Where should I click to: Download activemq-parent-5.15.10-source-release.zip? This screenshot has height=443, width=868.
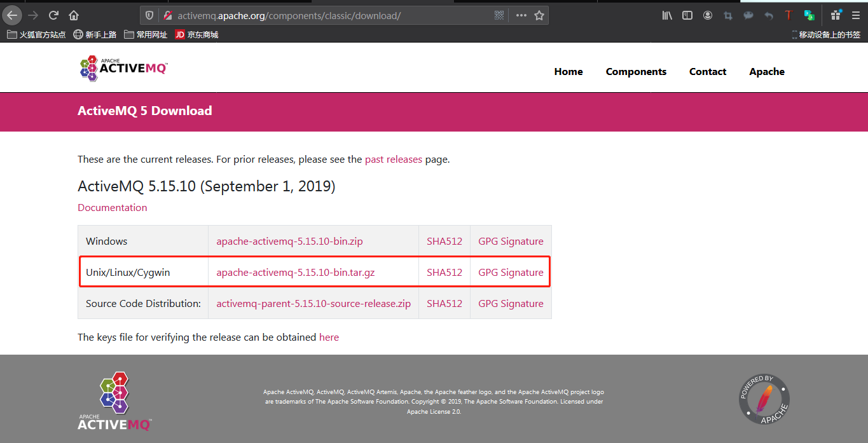[313, 304]
